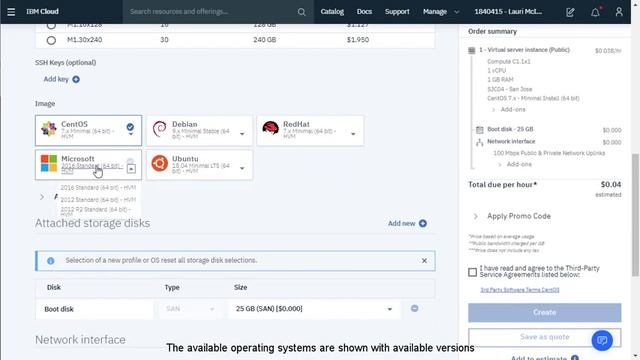Viewport: 640px width, 360px height.
Task: Dismiss the storage reset notification
Action: point(424,261)
